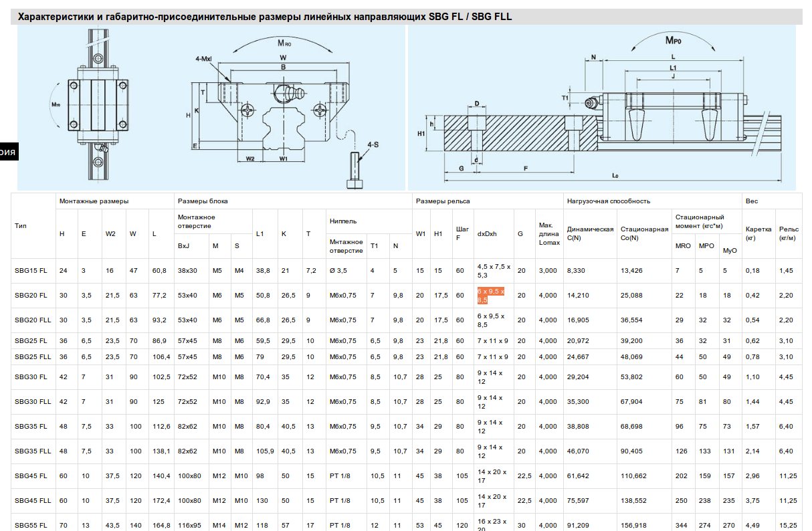Click the 'BxJ' column header
Image resolution: width=812 pixels, height=531 pixels.
click(x=183, y=245)
